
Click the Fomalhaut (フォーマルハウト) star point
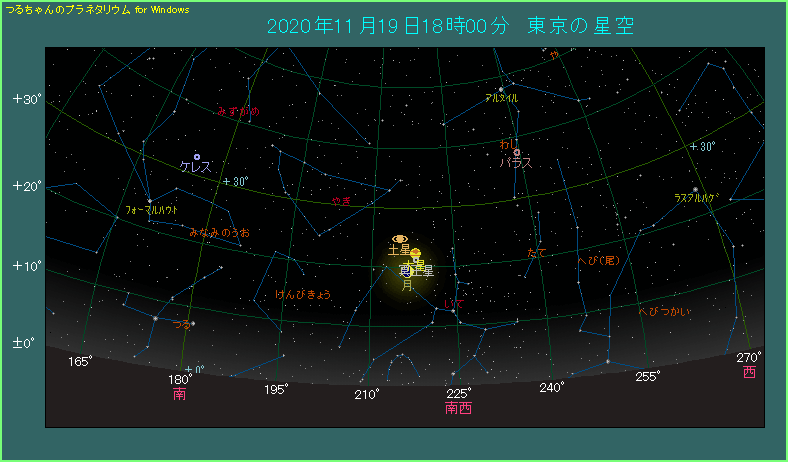tap(150, 200)
